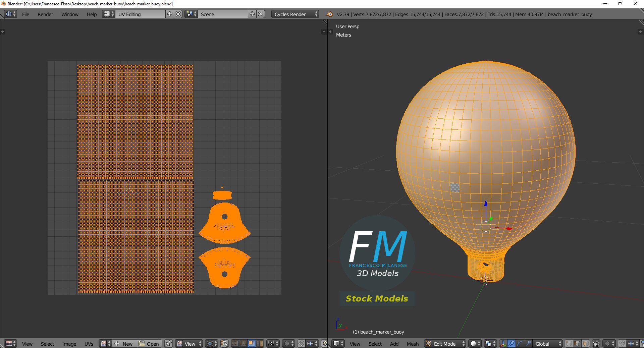Open the Image menu
The width and height of the screenshot is (644, 348).
69,344
